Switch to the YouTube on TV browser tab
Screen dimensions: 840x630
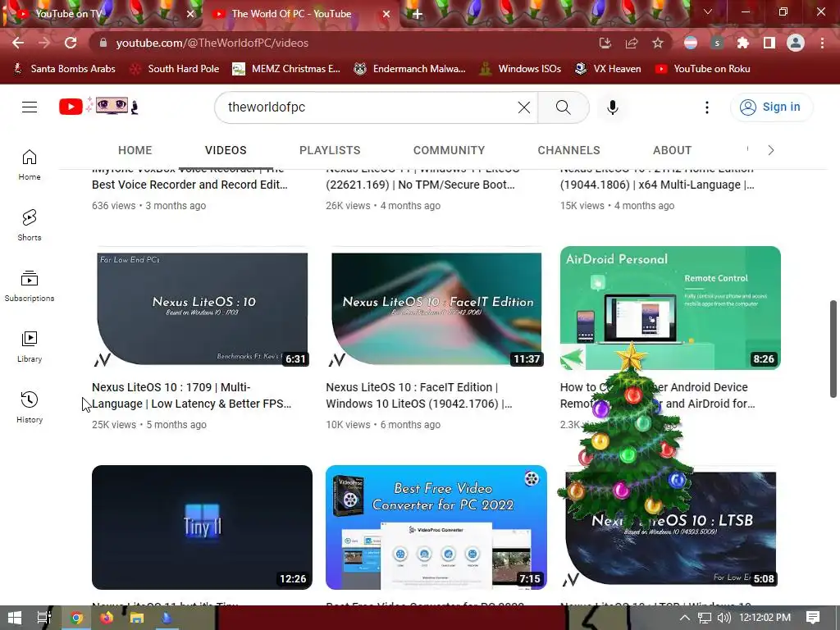coord(101,14)
